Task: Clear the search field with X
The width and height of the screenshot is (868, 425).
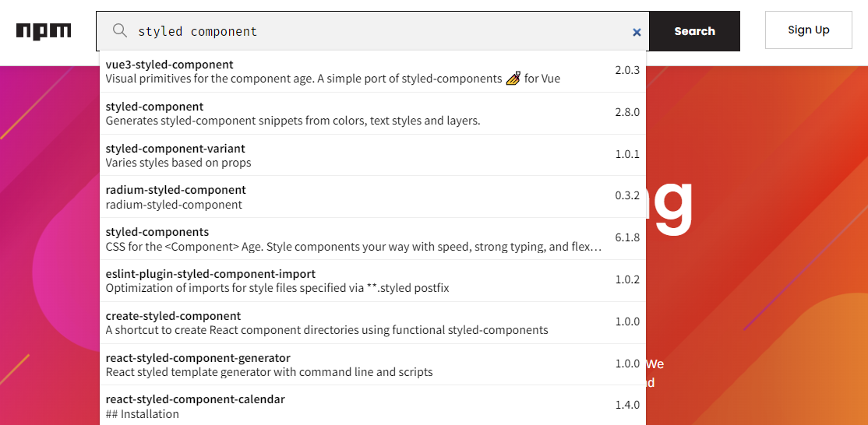Action: coord(637,32)
